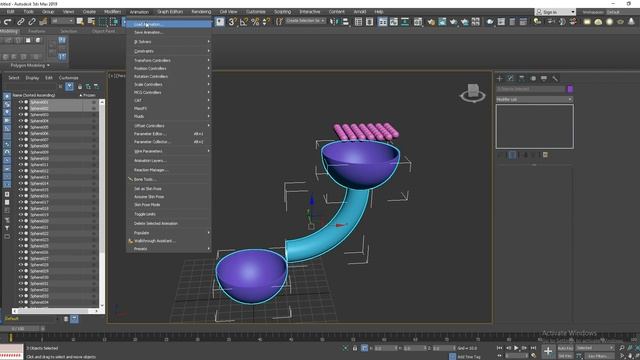The height and width of the screenshot is (360, 640).
Task: Click the Align tool icon
Action: pos(345,22)
